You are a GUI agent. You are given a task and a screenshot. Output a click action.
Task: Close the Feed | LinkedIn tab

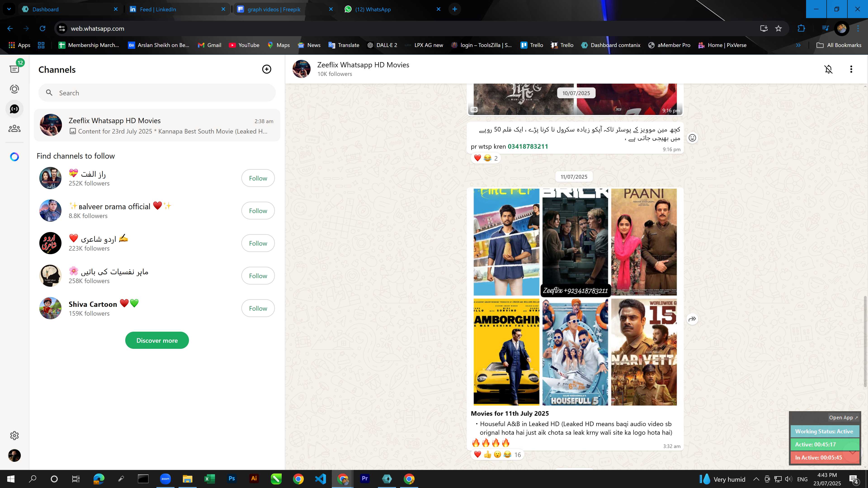pyautogui.click(x=223, y=9)
